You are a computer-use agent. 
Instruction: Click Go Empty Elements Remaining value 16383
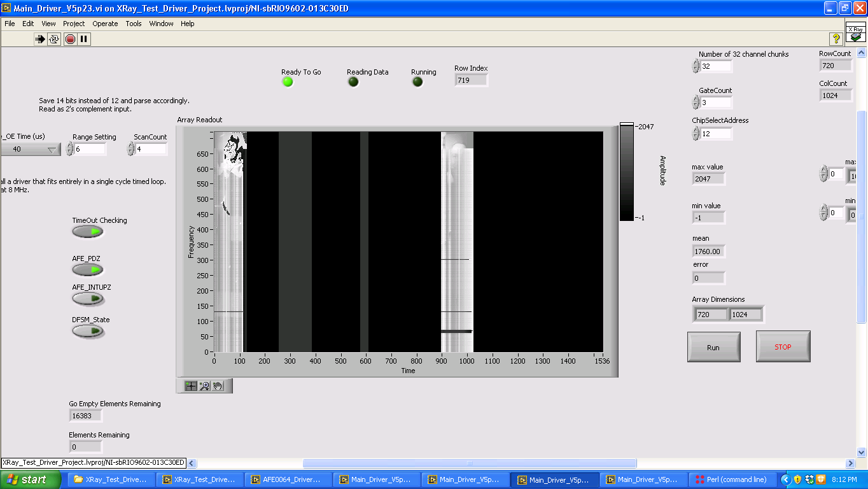pyautogui.click(x=85, y=415)
